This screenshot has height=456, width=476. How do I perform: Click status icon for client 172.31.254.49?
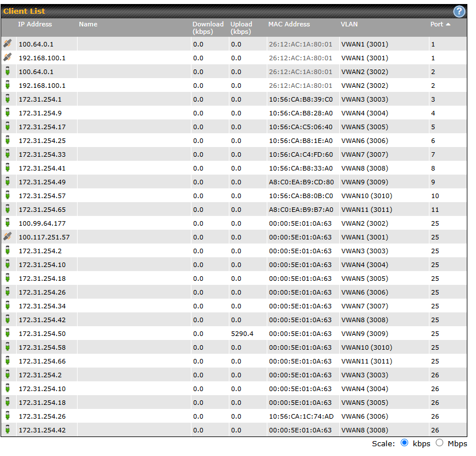(x=8, y=181)
